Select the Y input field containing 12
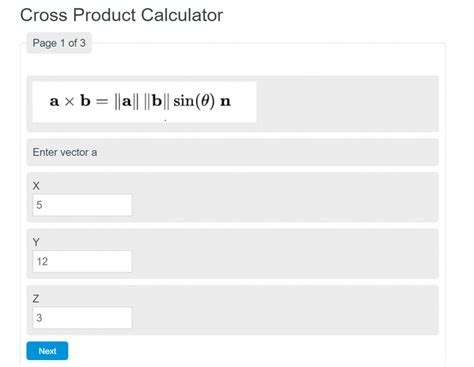 point(82,261)
